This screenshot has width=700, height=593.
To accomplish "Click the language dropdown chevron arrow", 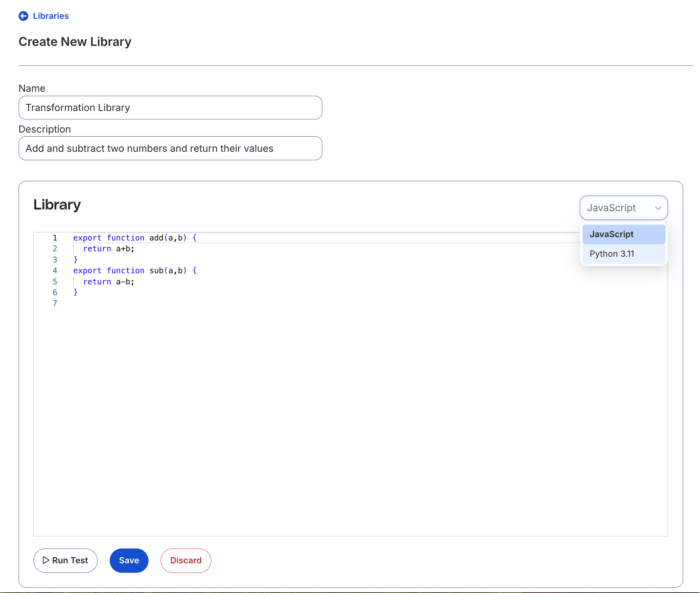I will click(x=658, y=208).
